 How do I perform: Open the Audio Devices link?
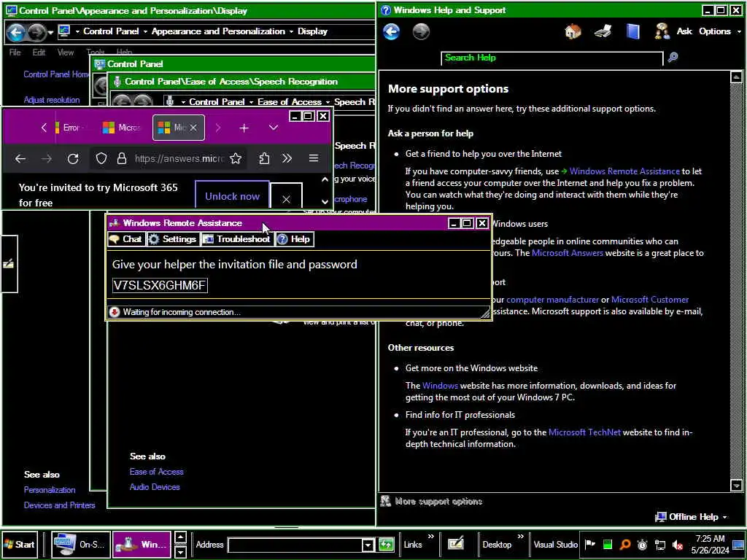[155, 487]
